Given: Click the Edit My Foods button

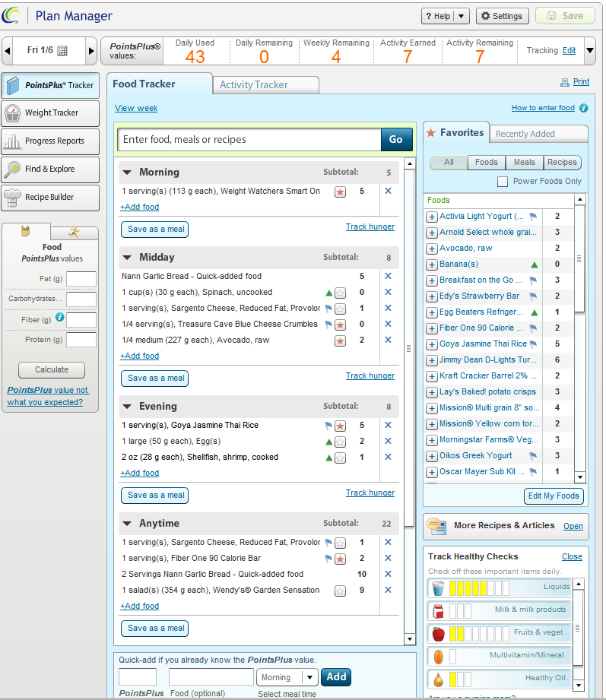Looking at the screenshot, I should (x=554, y=496).
